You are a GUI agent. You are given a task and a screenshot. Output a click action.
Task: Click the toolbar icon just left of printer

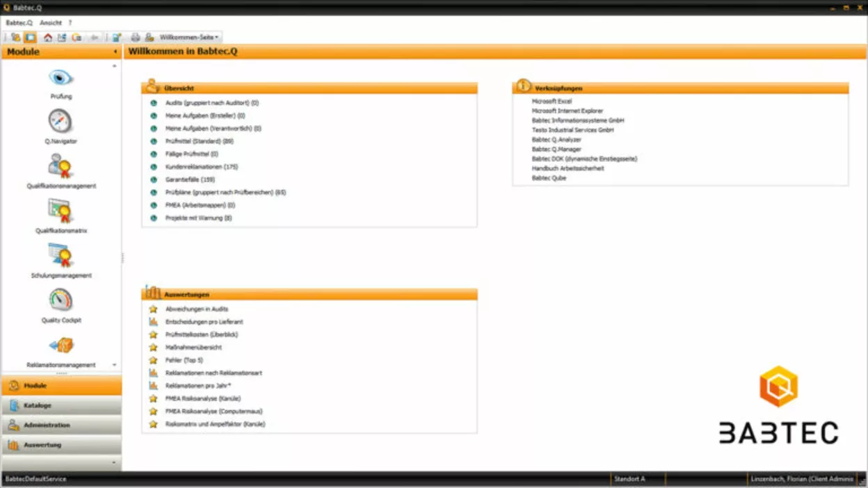[x=117, y=38]
